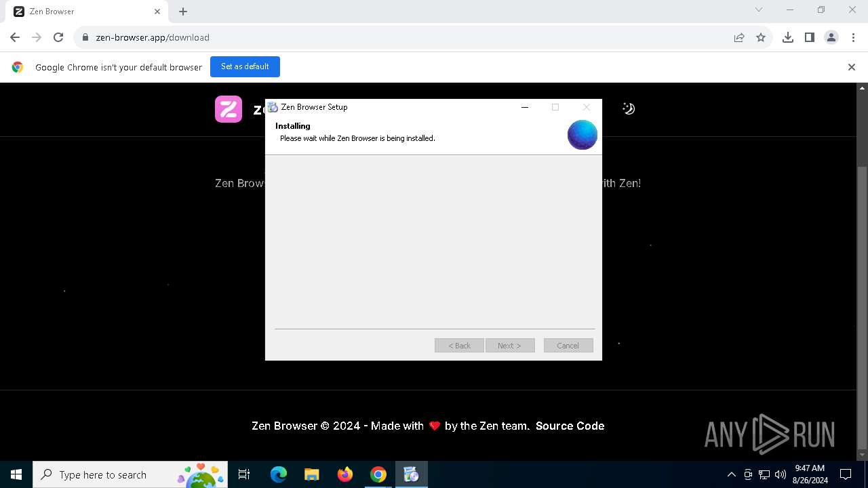Click the Zen Browser Setup title icon
Viewport: 868px width, 488px height.
(273, 107)
